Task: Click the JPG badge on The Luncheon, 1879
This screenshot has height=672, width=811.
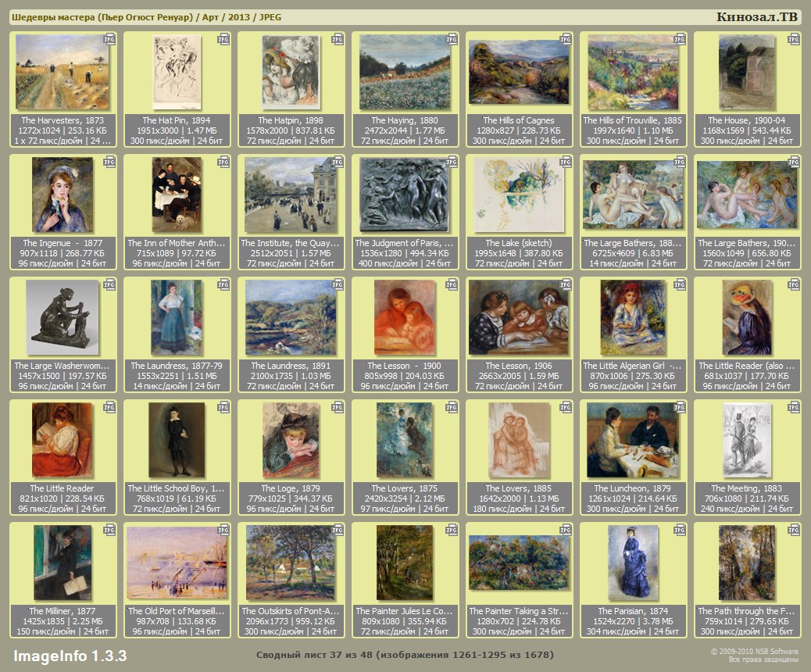Action: tap(680, 408)
